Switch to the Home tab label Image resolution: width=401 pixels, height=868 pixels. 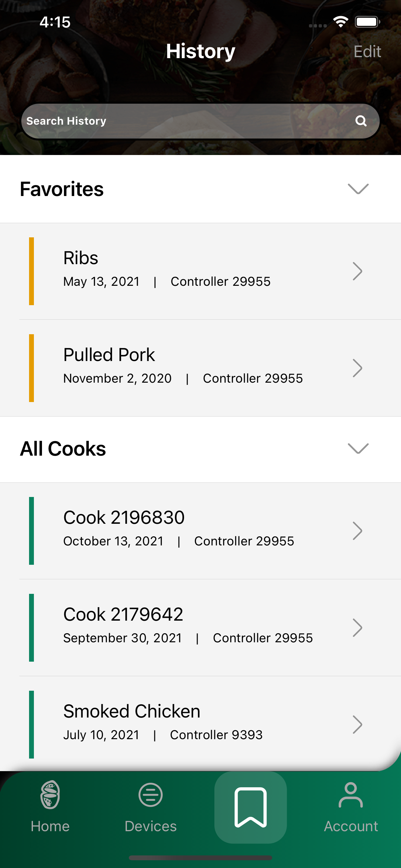[50, 826]
